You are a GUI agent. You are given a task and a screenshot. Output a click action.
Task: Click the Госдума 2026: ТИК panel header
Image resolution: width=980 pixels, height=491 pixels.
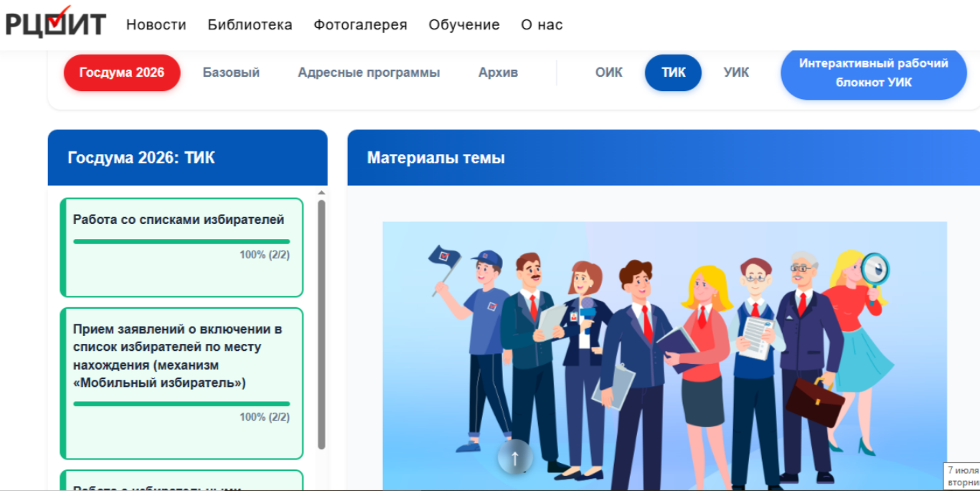187,158
